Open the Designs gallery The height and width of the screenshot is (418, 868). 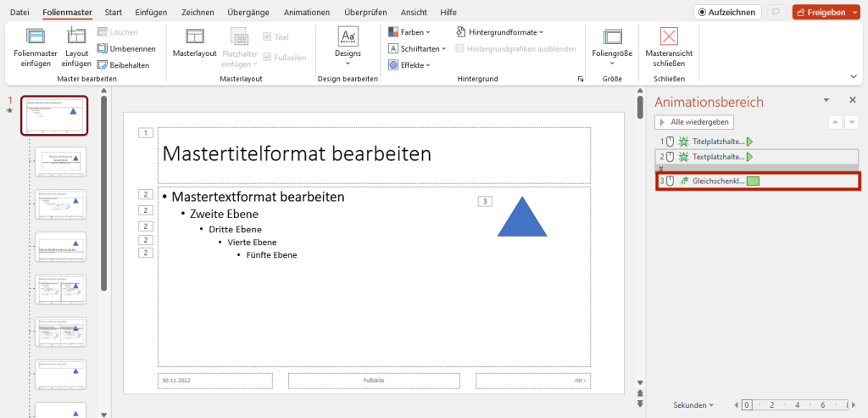tap(348, 47)
